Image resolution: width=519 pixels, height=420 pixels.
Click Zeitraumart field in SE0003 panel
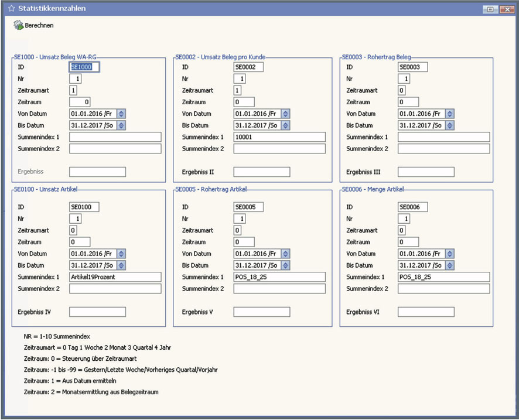(401, 91)
